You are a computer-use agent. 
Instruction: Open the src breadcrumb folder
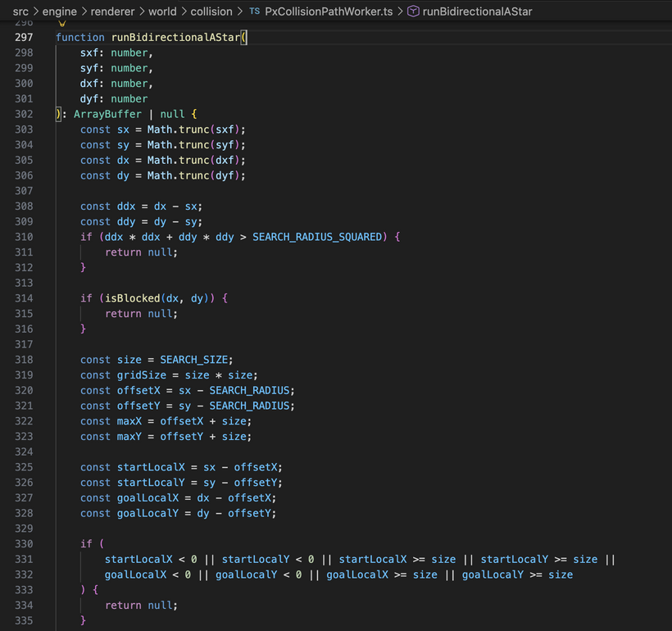click(20, 11)
